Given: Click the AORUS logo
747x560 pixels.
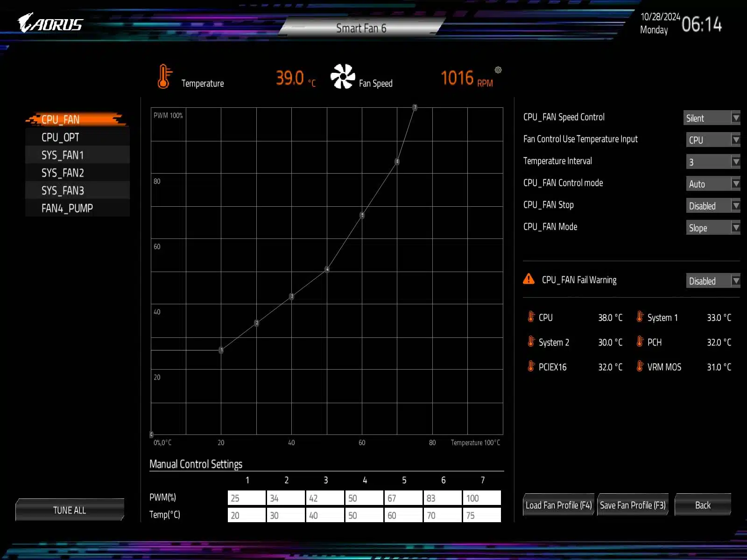Looking at the screenshot, I should pos(50,23).
